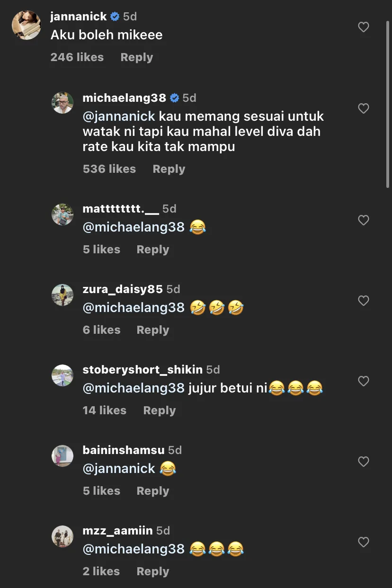Viewport: 392px width, 588px height.
Task: Open jannanick's profile picture
Action: tap(26, 25)
